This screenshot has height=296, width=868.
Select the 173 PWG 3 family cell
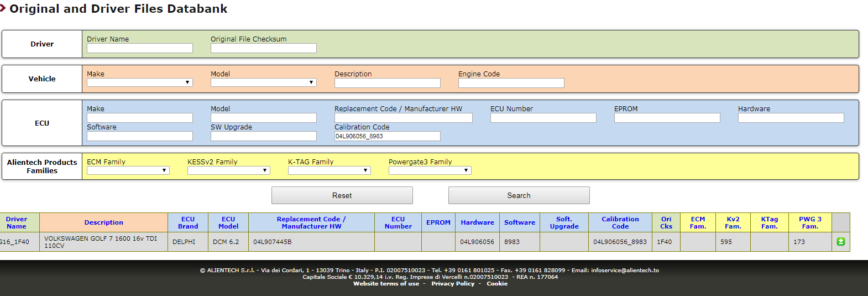(810, 242)
